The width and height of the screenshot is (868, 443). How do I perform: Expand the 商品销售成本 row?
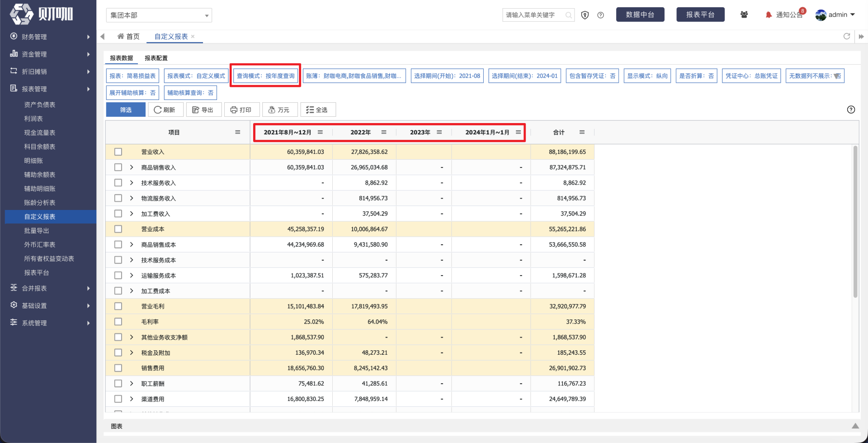(x=132, y=244)
